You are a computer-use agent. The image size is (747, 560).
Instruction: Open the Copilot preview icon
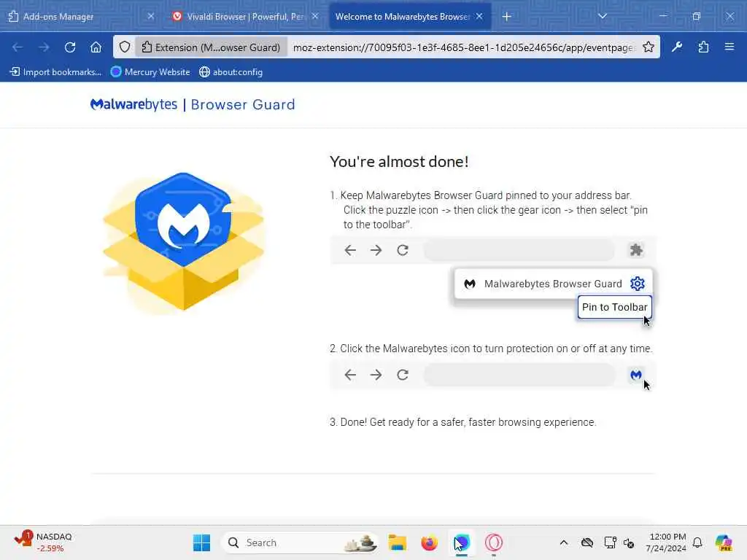[724, 542]
